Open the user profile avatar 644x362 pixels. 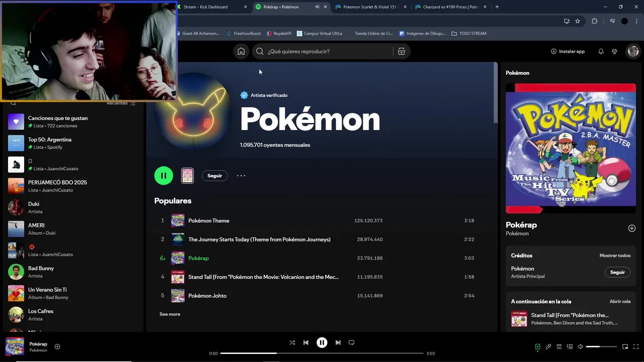click(x=633, y=51)
